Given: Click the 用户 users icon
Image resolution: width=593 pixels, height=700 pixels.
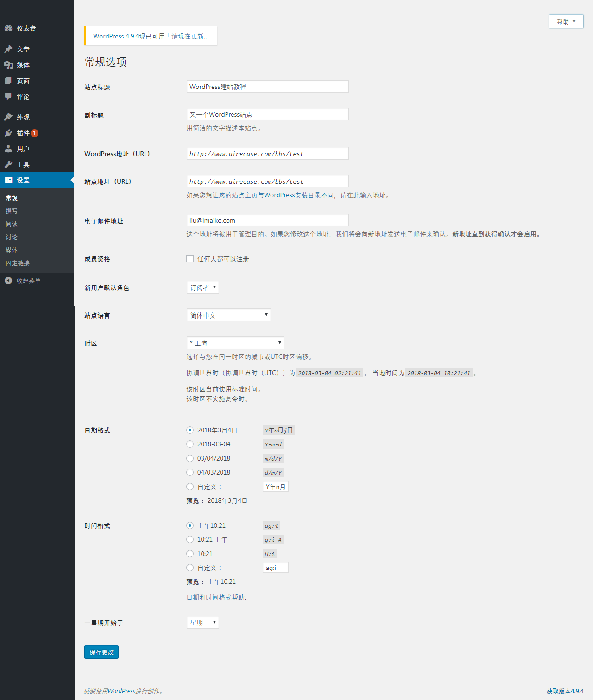Looking at the screenshot, I should tap(8, 149).
